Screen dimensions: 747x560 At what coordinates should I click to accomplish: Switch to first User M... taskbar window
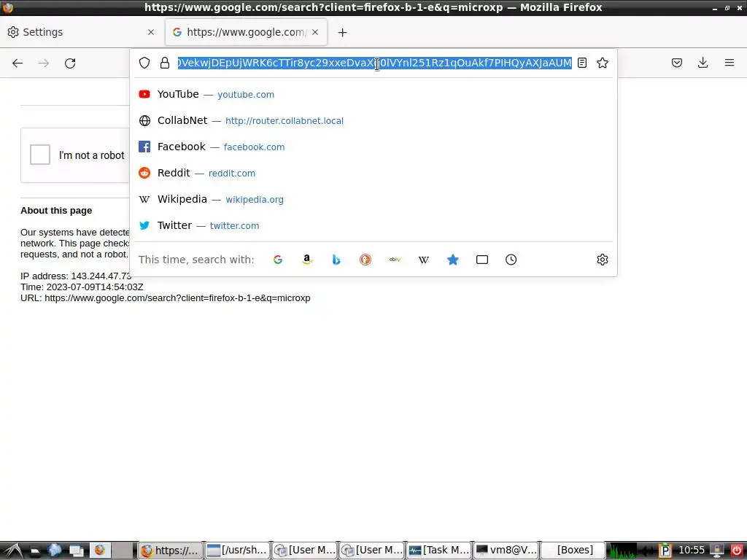tap(305, 551)
